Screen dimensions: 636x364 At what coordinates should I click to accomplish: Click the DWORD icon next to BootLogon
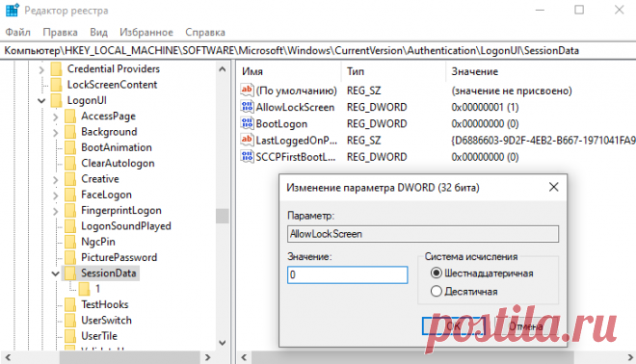(x=247, y=123)
